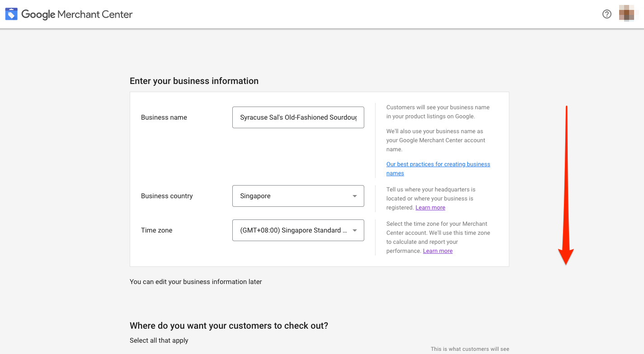
Task: Click the Google Merchant Center logo icon
Action: pos(11,14)
